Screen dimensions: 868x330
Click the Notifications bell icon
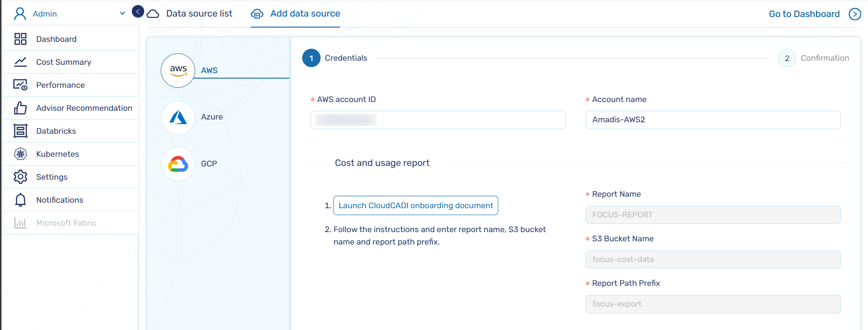[20, 200]
